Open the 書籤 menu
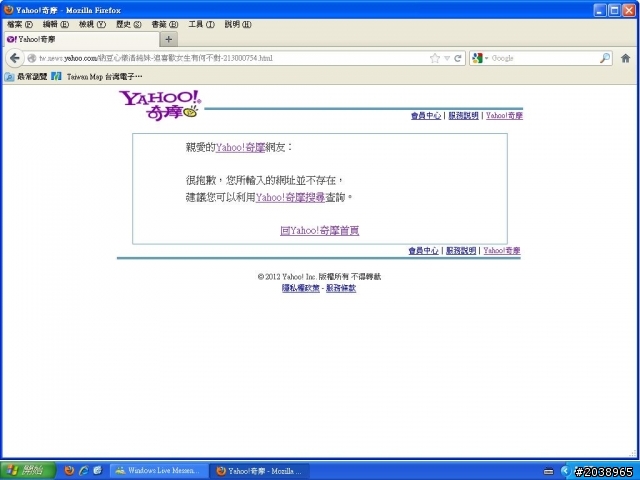This screenshot has height=480, width=640. (165, 24)
